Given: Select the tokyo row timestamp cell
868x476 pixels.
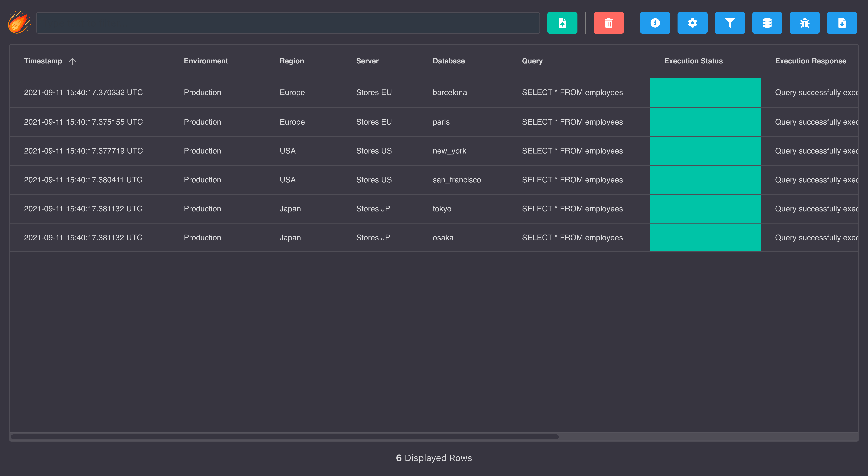Looking at the screenshot, I should [x=83, y=209].
